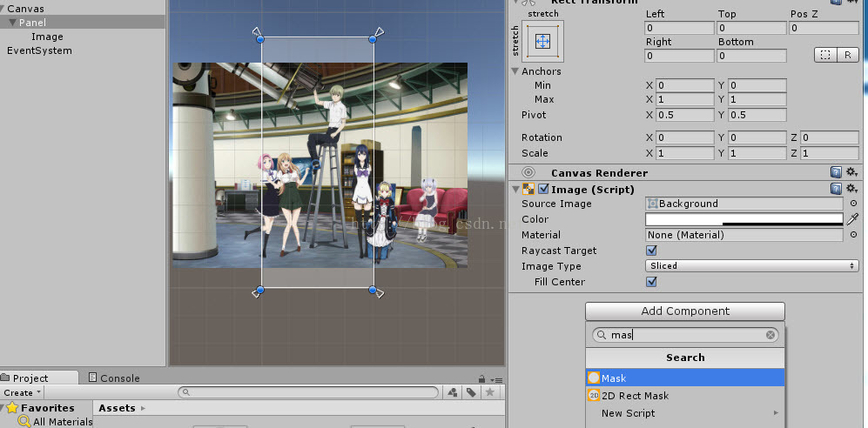Image resolution: width=868 pixels, height=428 pixels.
Task: Click the magnifier in component search
Action: pos(602,335)
